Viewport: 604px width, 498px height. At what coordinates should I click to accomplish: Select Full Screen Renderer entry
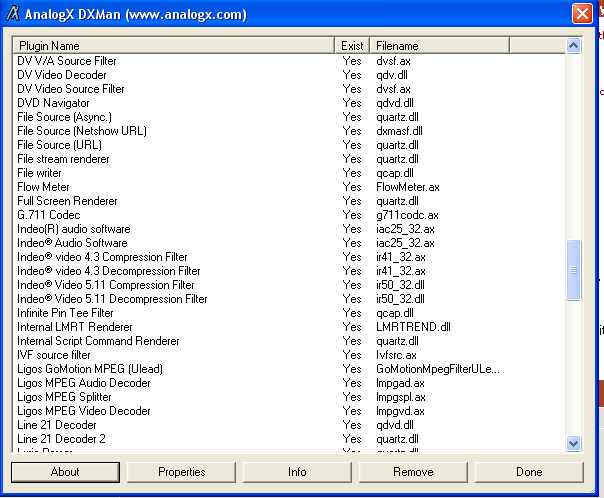(289, 201)
